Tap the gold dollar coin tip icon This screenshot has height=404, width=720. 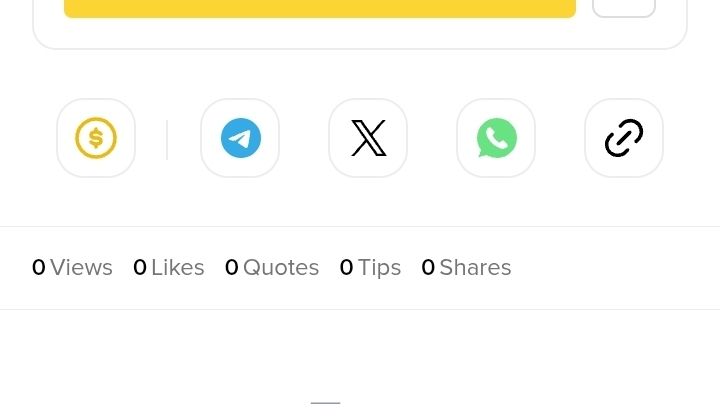(96, 138)
